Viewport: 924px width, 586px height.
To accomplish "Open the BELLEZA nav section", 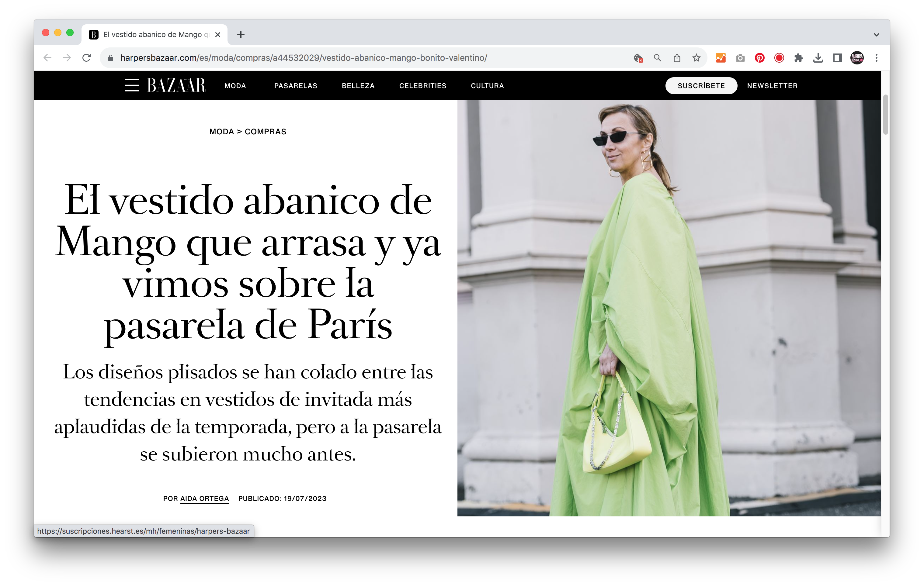I will pyautogui.click(x=358, y=86).
